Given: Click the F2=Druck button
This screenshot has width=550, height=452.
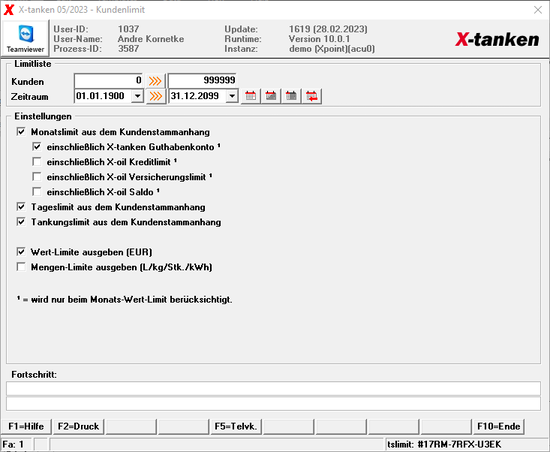Looking at the screenshot, I should pyautogui.click(x=78, y=426).
